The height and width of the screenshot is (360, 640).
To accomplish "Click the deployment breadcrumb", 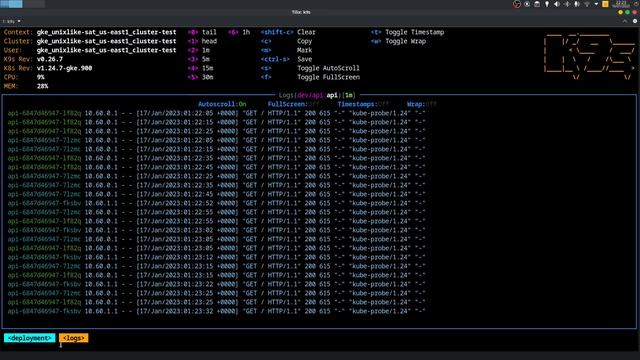I will point(30,338).
